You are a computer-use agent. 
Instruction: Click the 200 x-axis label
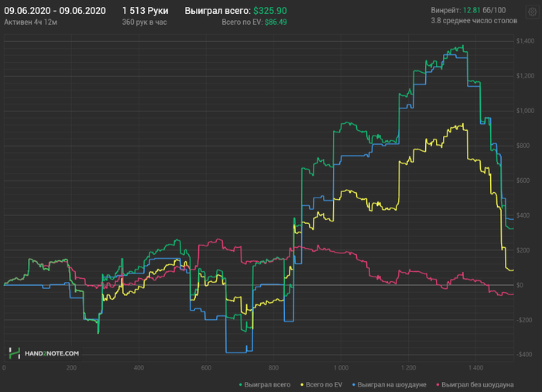(x=71, y=367)
